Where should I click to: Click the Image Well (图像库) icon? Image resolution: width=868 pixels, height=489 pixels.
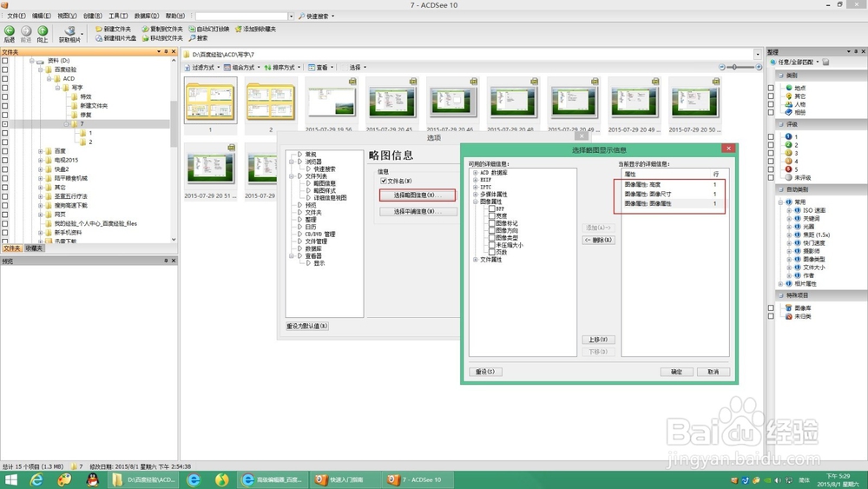pos(789,308)
